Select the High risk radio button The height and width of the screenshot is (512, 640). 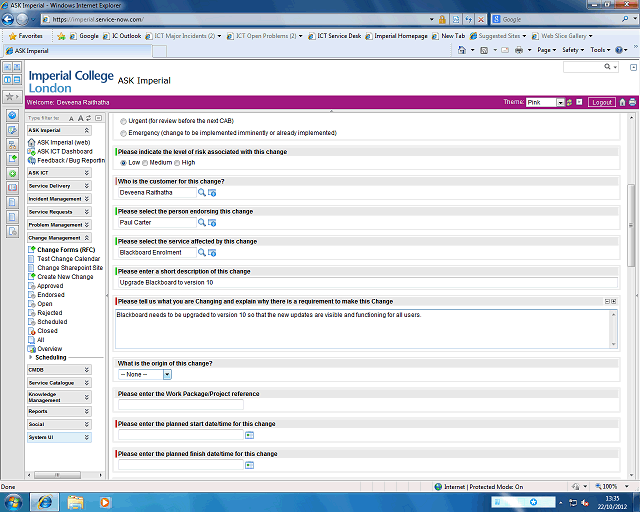pyautogui.click(x=178, y=162)
